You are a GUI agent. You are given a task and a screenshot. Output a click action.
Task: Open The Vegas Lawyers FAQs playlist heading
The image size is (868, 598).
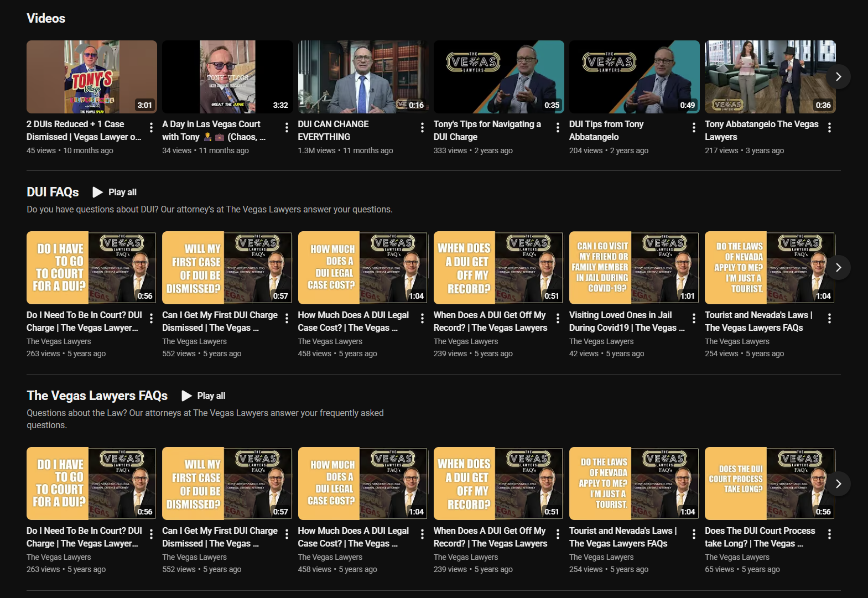97,396
